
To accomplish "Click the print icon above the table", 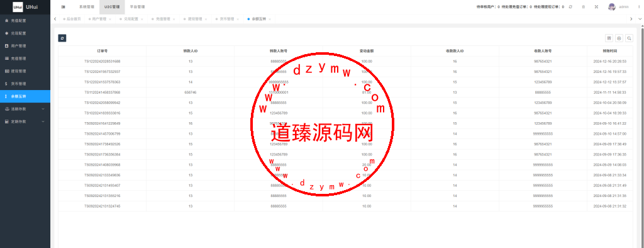I will pyautogui.click(x=619, y=38).
